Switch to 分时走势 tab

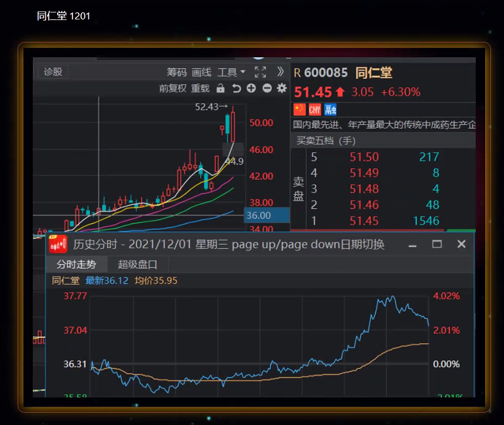point(76,264)
